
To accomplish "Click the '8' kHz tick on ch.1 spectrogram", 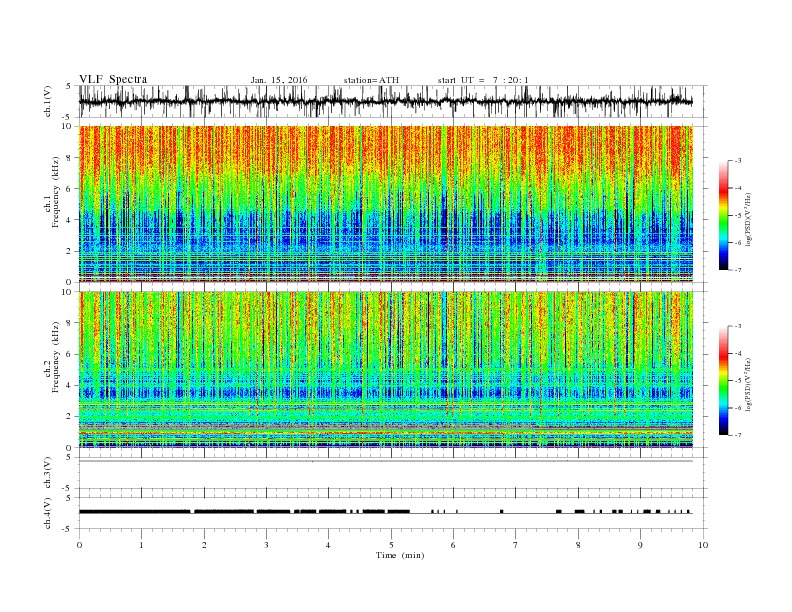I will [x=70, y=158].
